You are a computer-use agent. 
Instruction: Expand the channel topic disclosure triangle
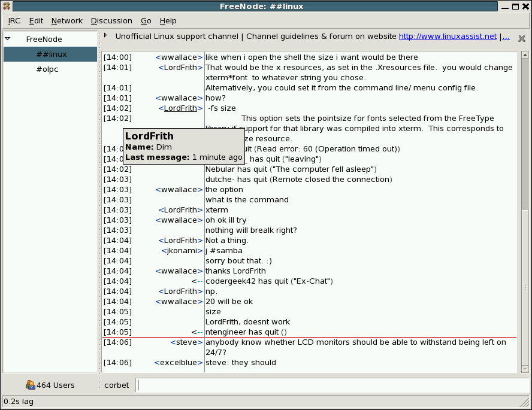(x=105, y=35)
